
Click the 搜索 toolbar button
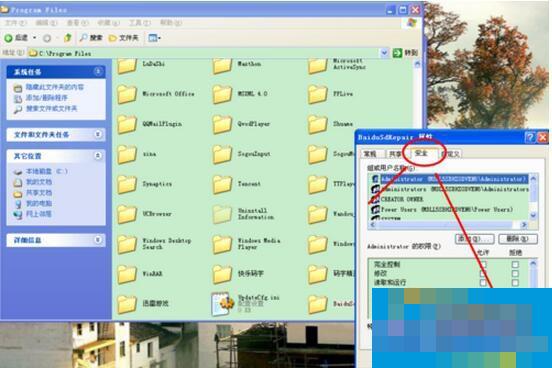click(90, 38)
